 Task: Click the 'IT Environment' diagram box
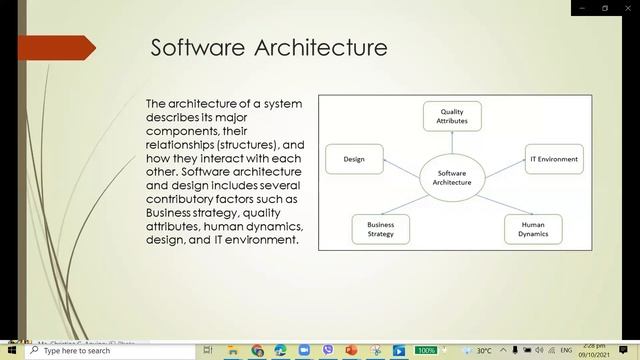pos(554,159)
